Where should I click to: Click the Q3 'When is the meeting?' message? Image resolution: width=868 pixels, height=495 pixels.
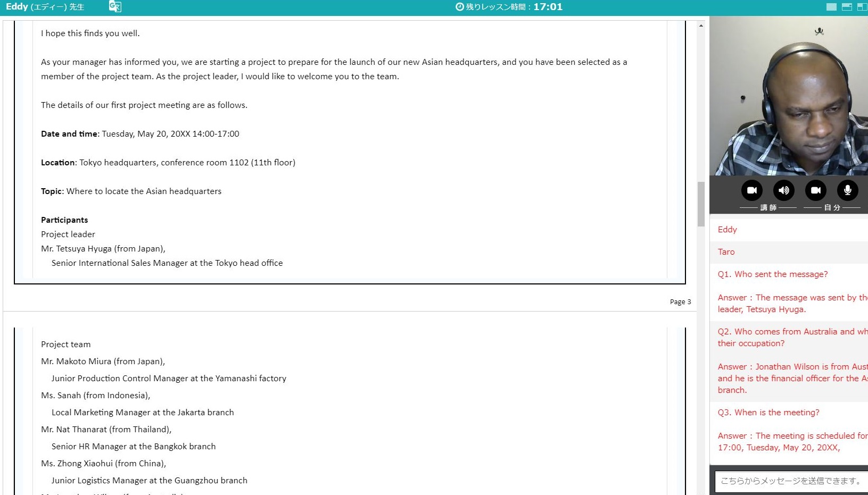point(768,413)
